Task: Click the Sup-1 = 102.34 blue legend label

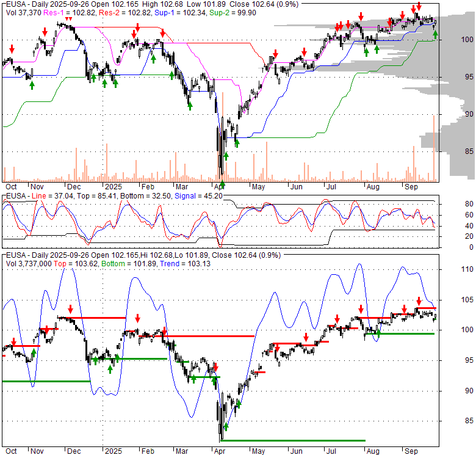Action: (x=180, y=13)
